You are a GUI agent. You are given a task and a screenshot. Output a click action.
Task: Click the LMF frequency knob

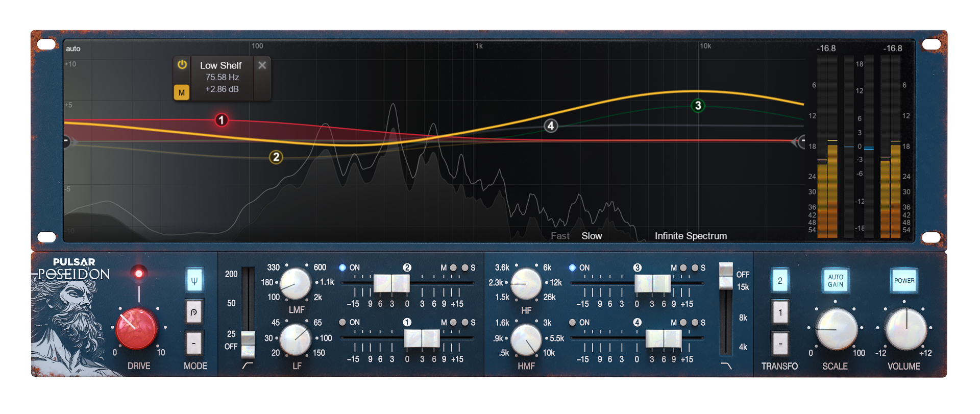pyautogui.click(x=295, y=284)
